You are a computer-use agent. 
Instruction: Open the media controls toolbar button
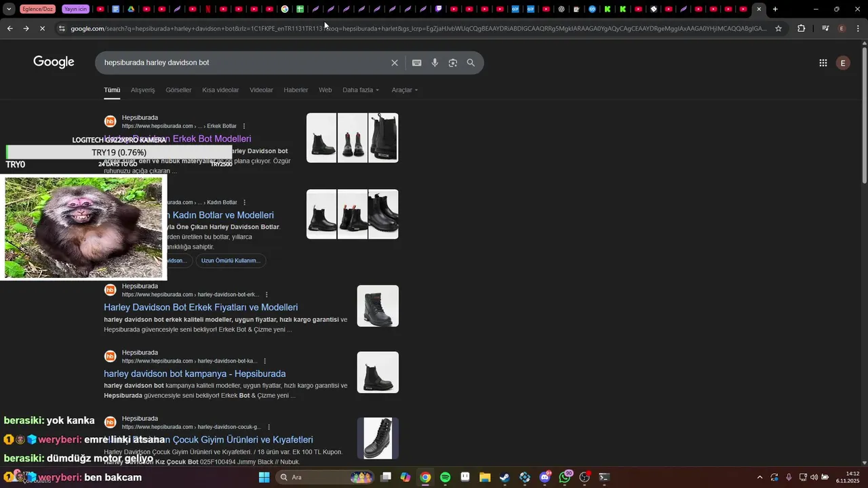pos(825,28)
